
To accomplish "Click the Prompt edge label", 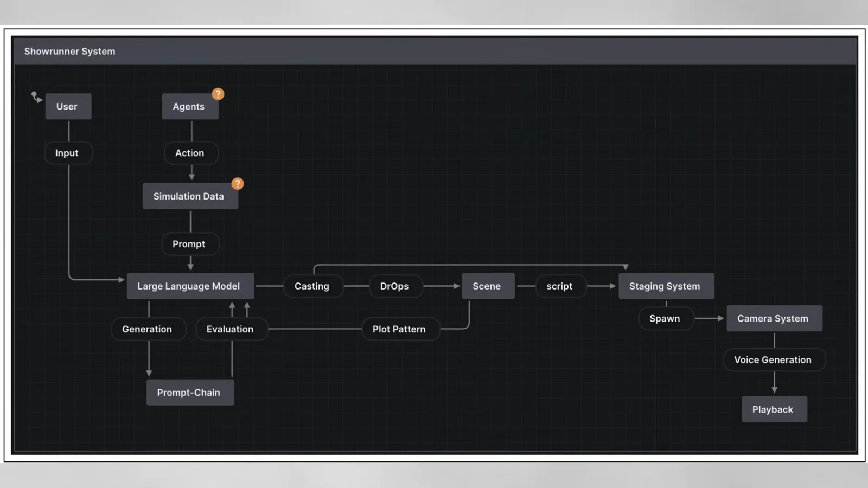I will pos(190,244).
